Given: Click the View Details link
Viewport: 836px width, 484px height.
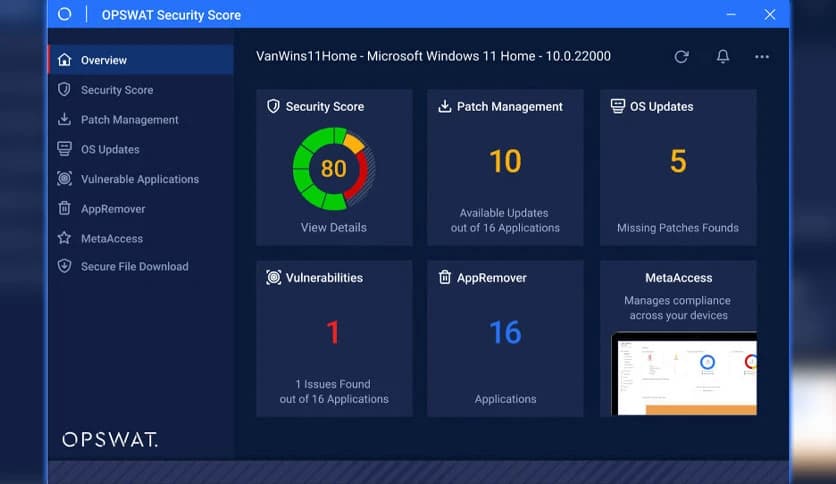Looking at the screenshot, I should point(334,228).
